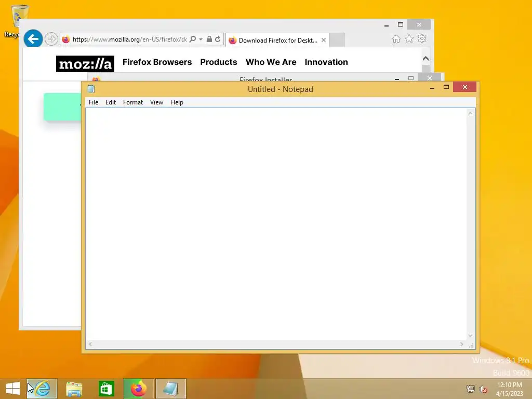532x399 pixels.
Task: Open the Products navigation link
Action: 219,62
